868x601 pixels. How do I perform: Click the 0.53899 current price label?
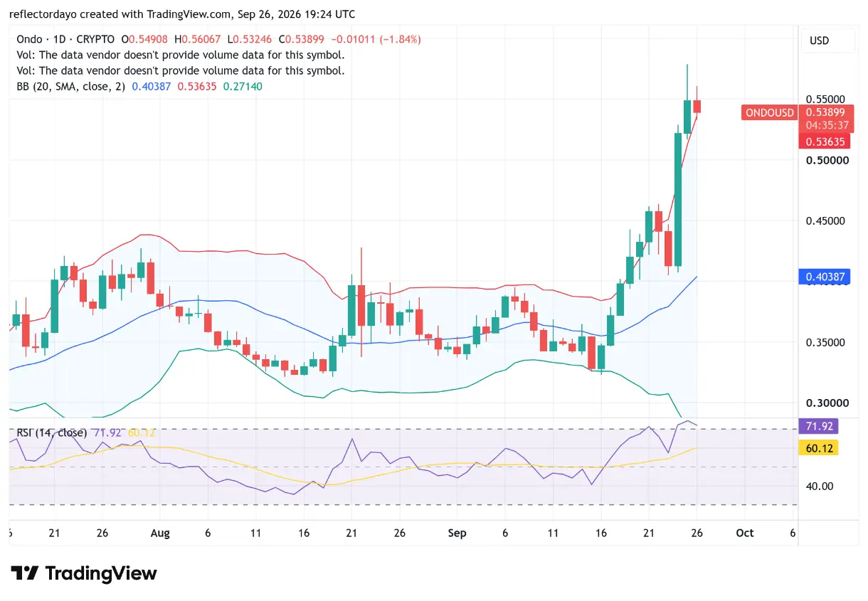(x=825, y=112)
